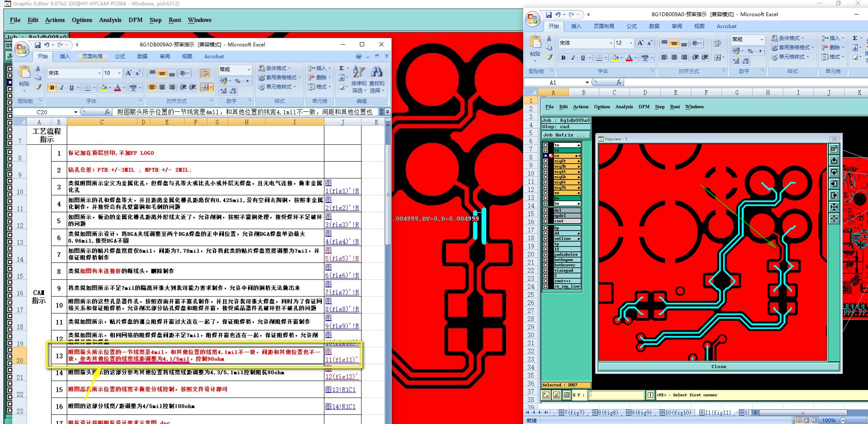Screen dimensions: 868x424
Task: Tick the 'outline' layer checkbox in pasted image
Action: (x=546, y=239)
